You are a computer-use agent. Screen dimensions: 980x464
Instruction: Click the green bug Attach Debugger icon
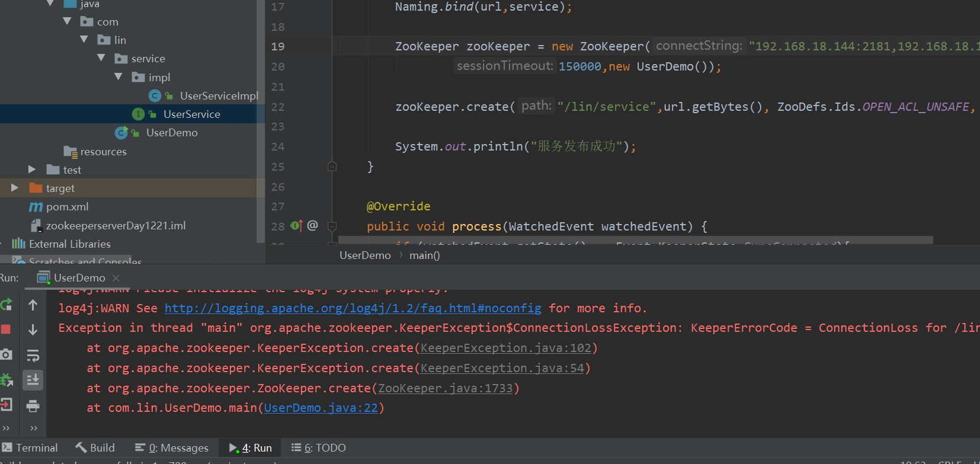[x=7, y=379]
